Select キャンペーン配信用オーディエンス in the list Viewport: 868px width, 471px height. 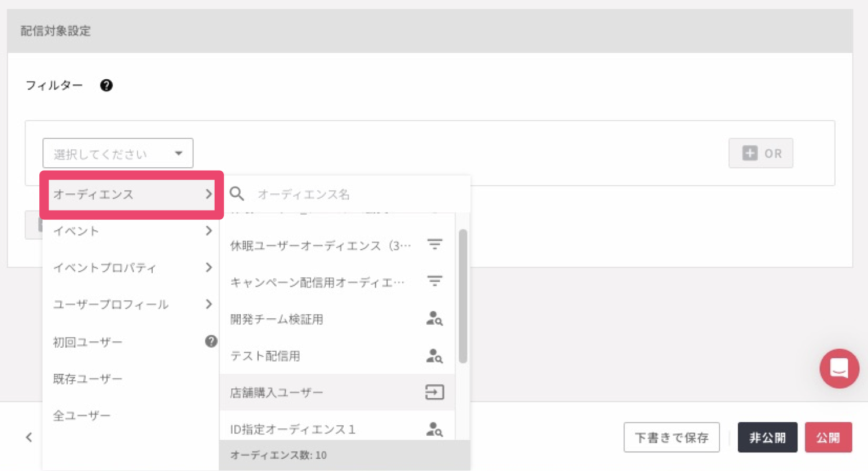[x=337, y=282]
